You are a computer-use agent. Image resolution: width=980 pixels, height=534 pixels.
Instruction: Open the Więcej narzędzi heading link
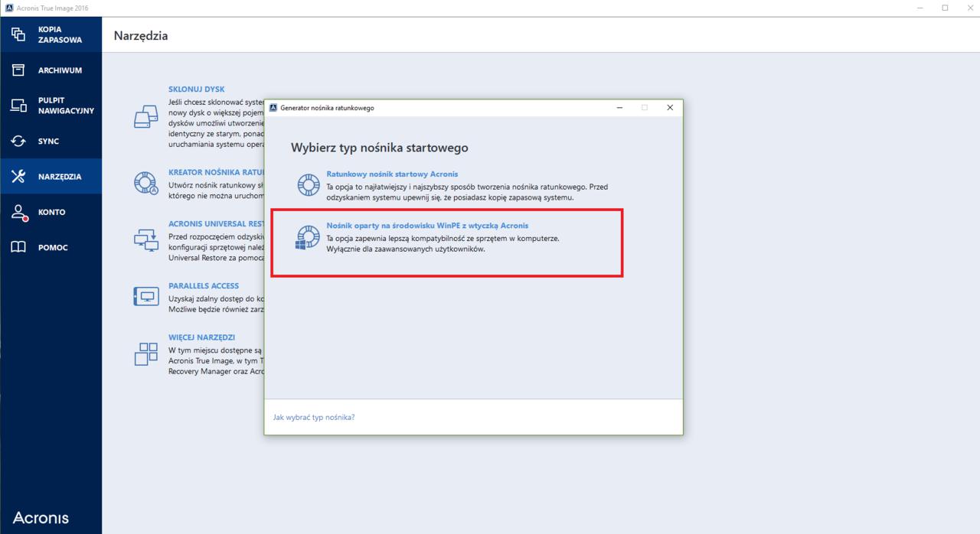(201, 337)
